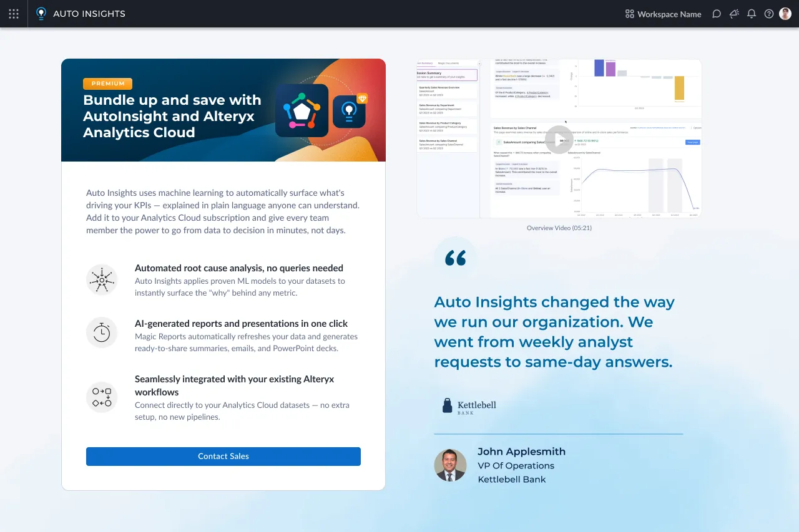Click the stopwatch icon for AI reports
Viewport: 799px width, 532px height.
102,332
